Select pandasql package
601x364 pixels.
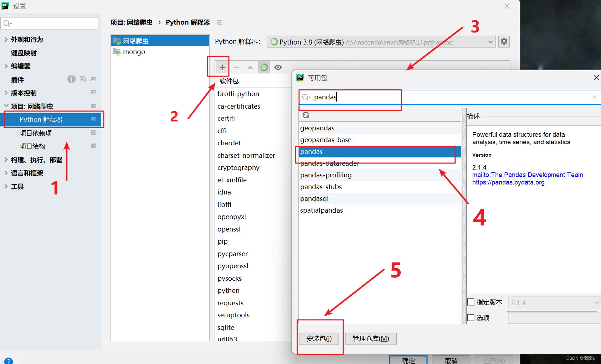point(380,198)
